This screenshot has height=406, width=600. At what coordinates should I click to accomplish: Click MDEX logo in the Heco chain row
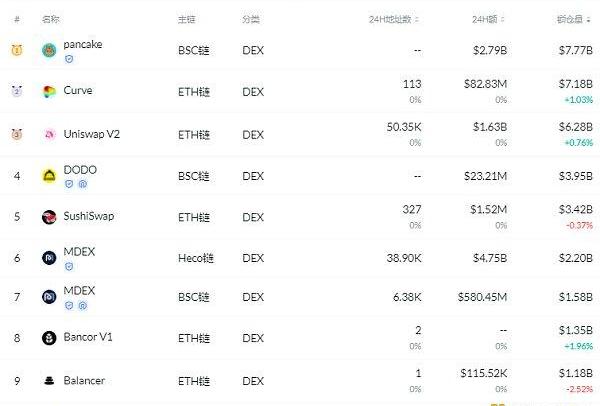49,258
